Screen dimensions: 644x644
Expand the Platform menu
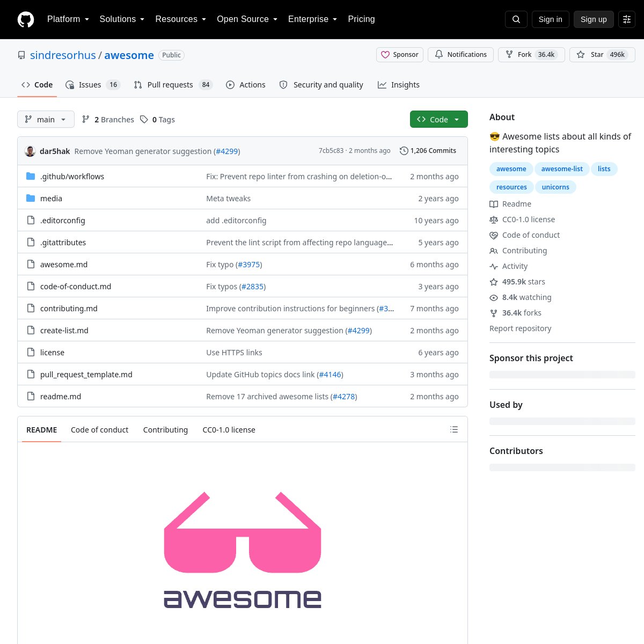[68, 19]
